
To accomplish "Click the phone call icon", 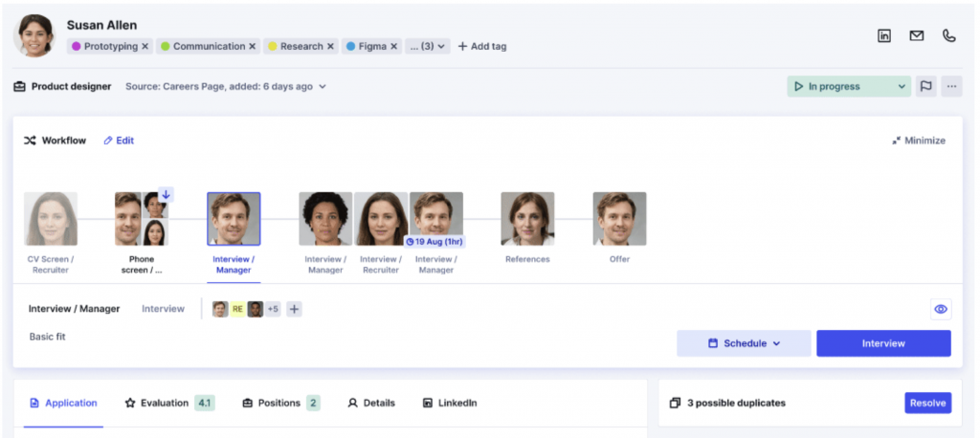I will (948, 36).
